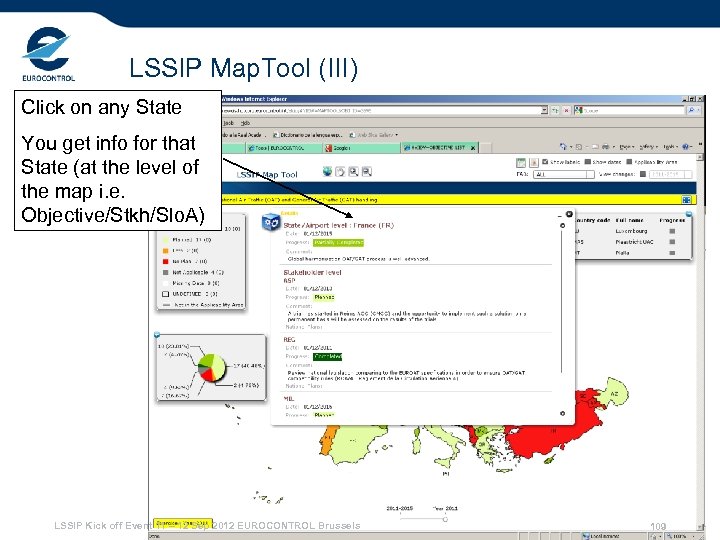The image size is (720, 540).
Task: Click the Malta row in country table
Action: pos(633,253)
